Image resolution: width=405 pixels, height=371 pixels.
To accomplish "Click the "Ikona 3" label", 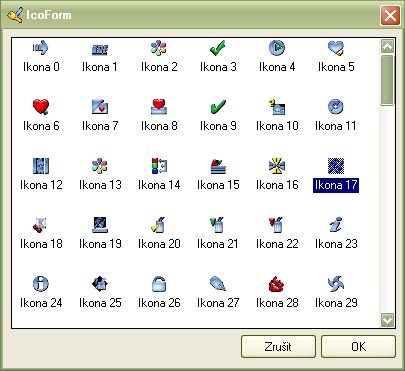I will [x=218, y=67].
